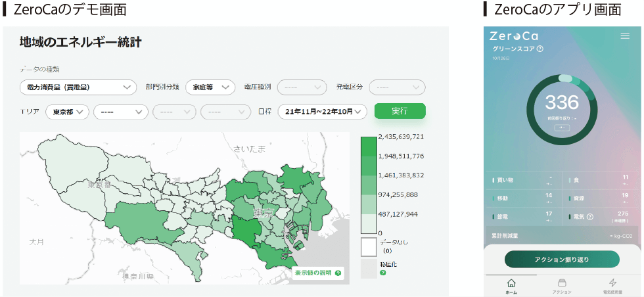Viewport: 644px width, 297px height.
Task: Click the 表示値の説明 link on map
Action: pos(318,273)
